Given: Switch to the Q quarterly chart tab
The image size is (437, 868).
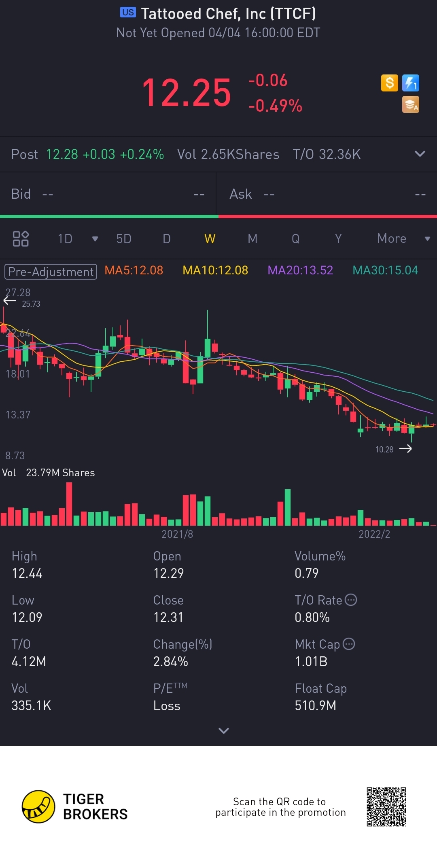Looking at the screenshot, I should click(x=296, y=239).
